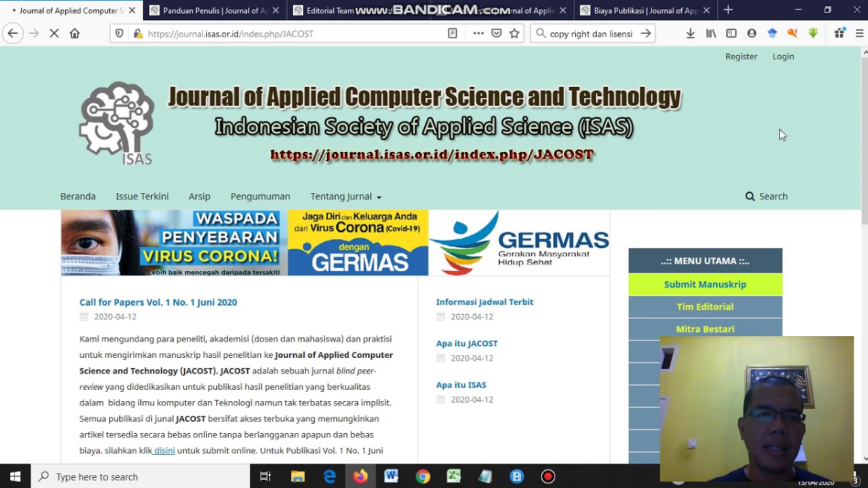The image size is (868, 488).
Task: Toggle reader view icon in address bar
Action: (452, 33)
